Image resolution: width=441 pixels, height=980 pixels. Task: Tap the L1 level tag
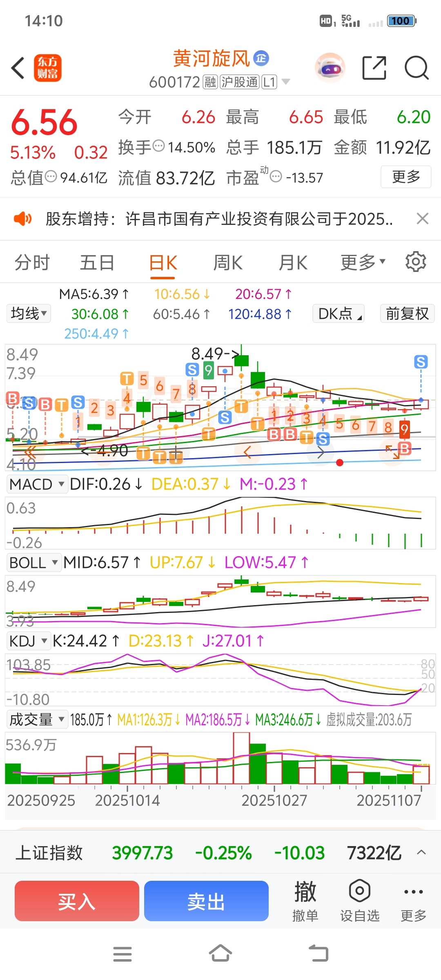coord(269,82)
